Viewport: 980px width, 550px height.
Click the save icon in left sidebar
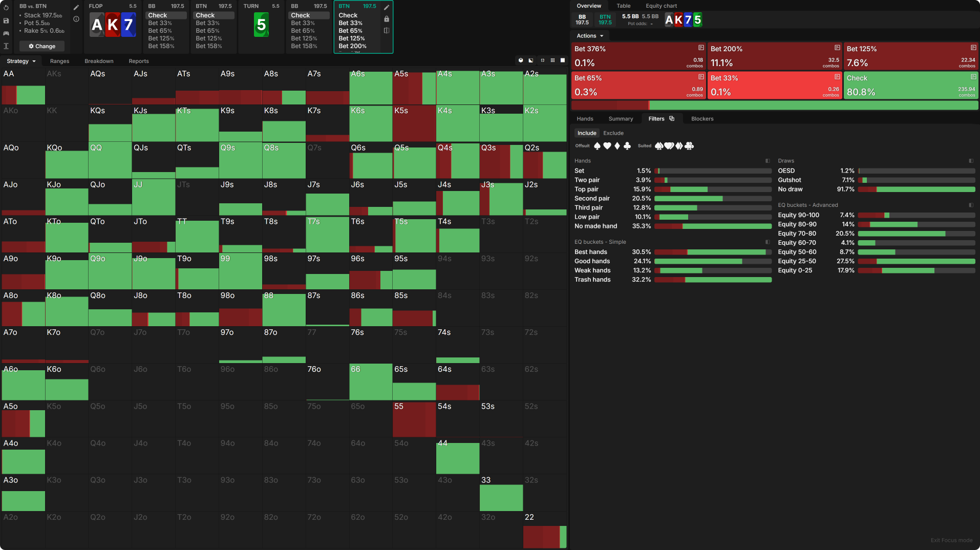6,21
